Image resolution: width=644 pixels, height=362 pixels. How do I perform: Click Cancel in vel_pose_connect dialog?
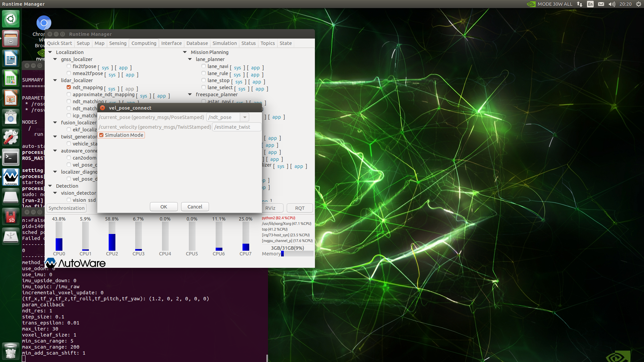point(195,206)
